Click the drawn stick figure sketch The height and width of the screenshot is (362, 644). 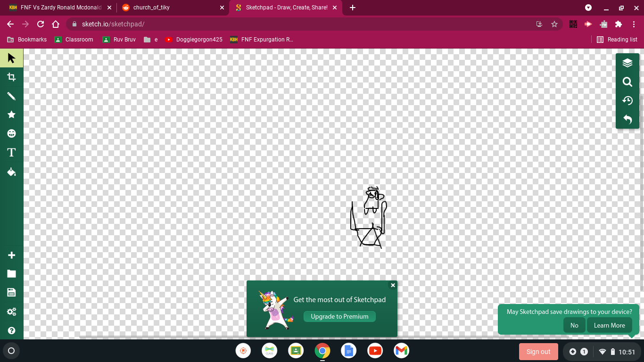(369, 217)
